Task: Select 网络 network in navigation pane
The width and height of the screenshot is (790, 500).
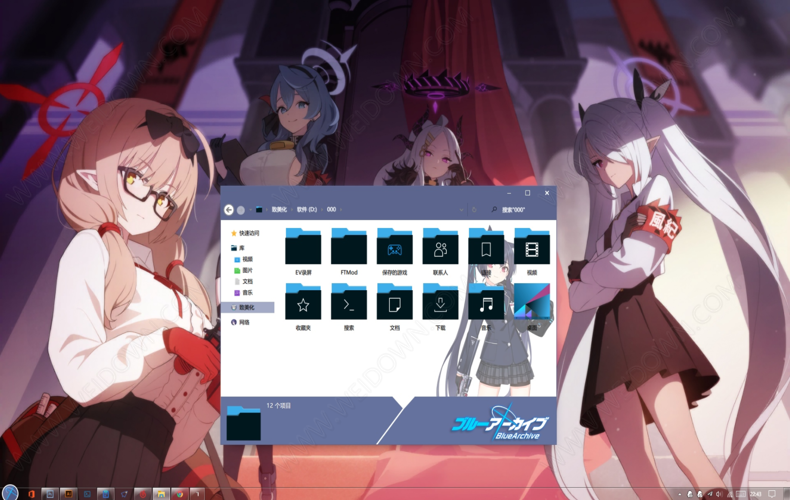Action: [240, 322]
